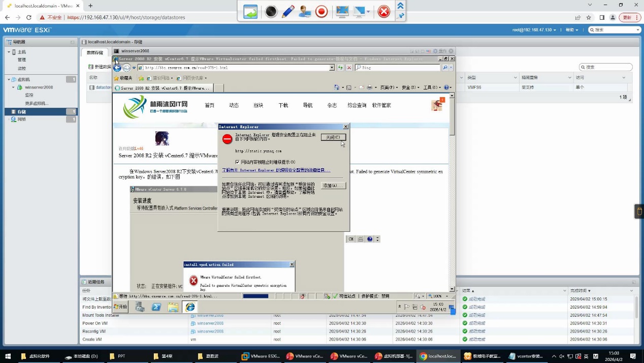The image size is (644, 363).
Task: Open Server Manager icon in guest taskbar
Action: pyautogui.click(x=140, y=307)
